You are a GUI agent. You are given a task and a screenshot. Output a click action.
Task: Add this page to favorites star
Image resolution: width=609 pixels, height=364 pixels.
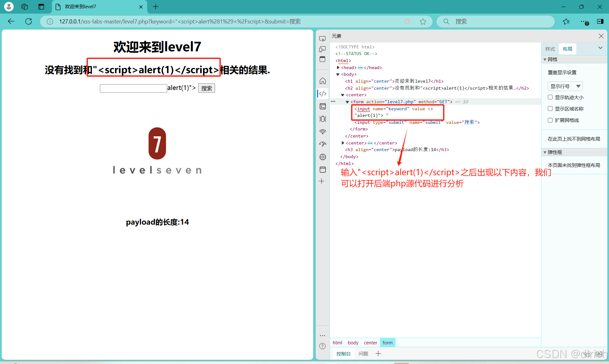[x=423, y=22]
